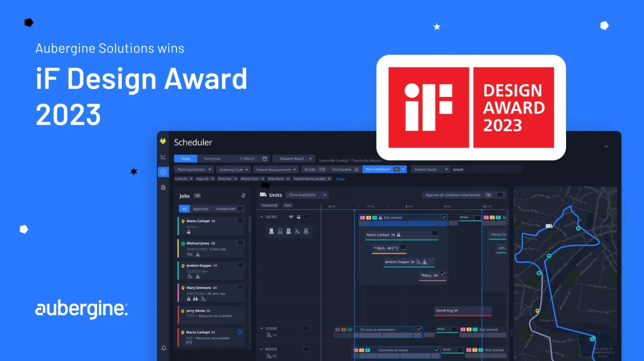
Task: Collapse unit 182383 row
Action: pos(262,217)
